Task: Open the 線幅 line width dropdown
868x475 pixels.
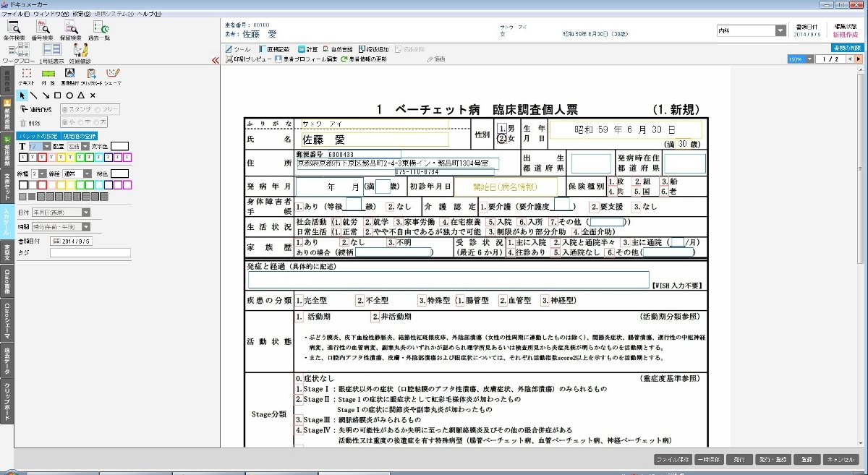Action: [x=42, y=174]
